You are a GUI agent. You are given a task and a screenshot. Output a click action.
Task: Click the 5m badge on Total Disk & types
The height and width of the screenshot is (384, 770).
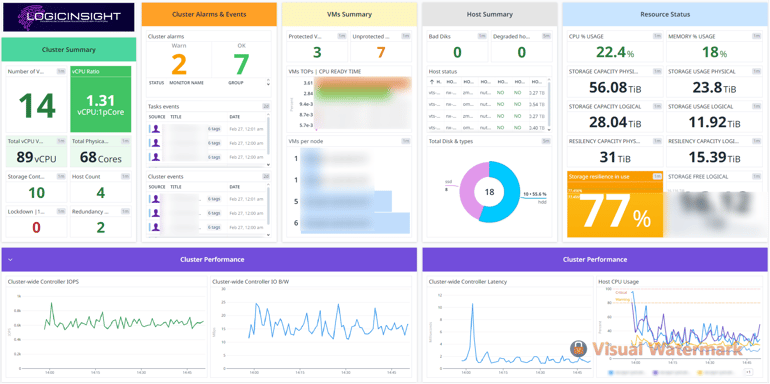point(546,141)
